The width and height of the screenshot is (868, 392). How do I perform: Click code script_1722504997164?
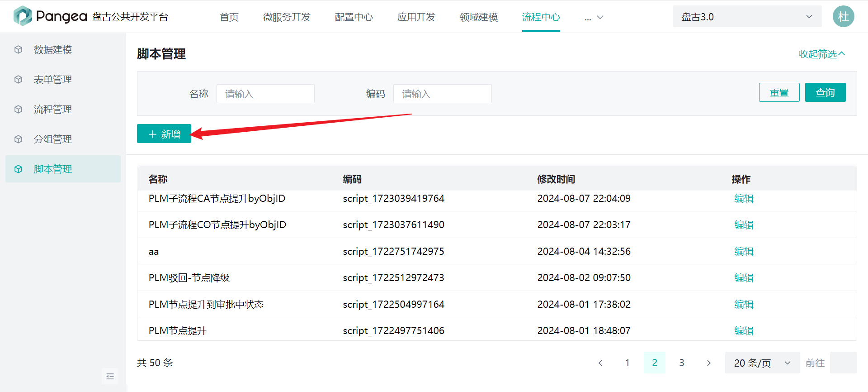pos(394,305)
